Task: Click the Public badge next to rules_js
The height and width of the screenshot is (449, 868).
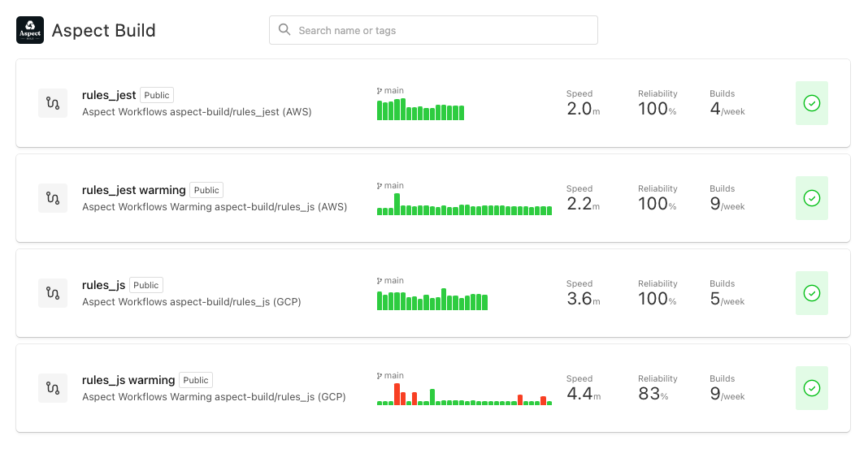Action: [x=146, y=285]
